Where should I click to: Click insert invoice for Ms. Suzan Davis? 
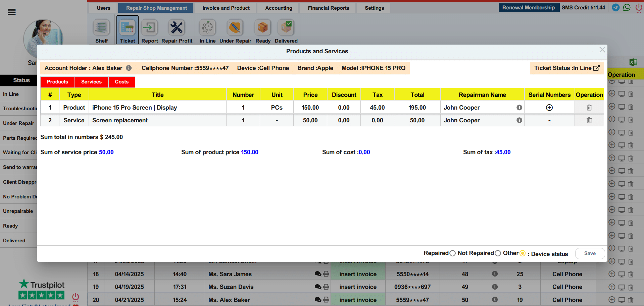(x=358, y=287)
